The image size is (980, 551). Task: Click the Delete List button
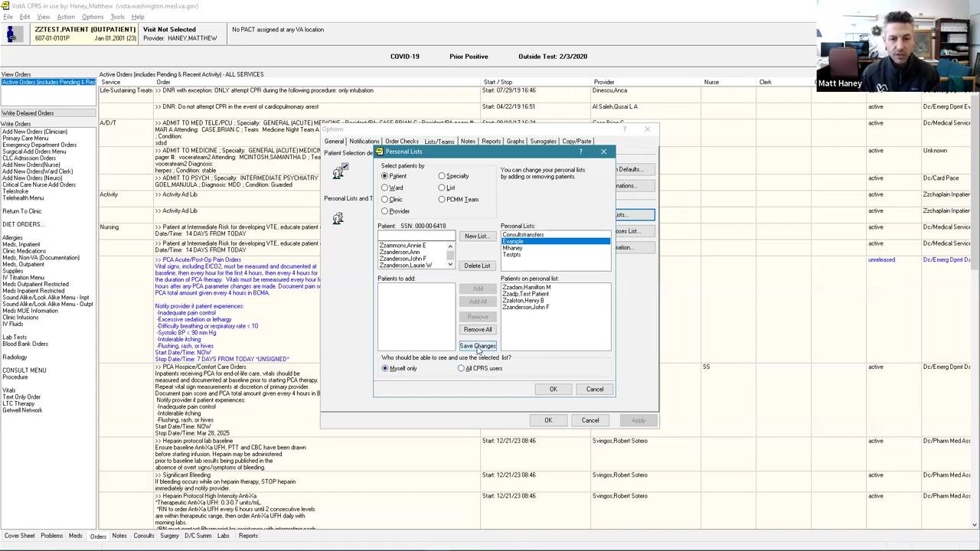(477, 266)
